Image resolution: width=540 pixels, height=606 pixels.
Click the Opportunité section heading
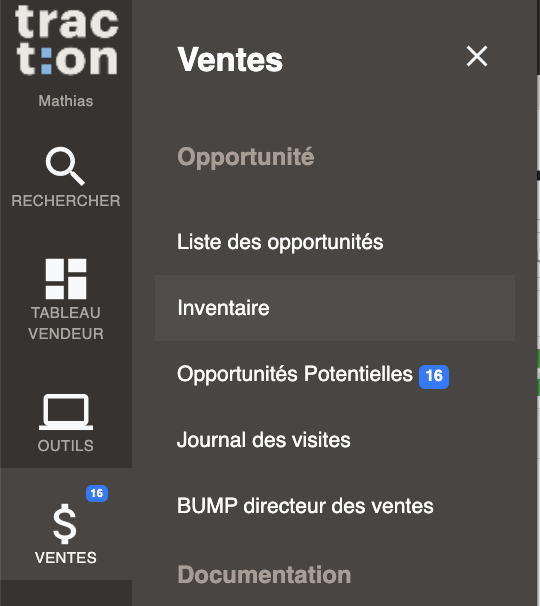coord(245,157)
